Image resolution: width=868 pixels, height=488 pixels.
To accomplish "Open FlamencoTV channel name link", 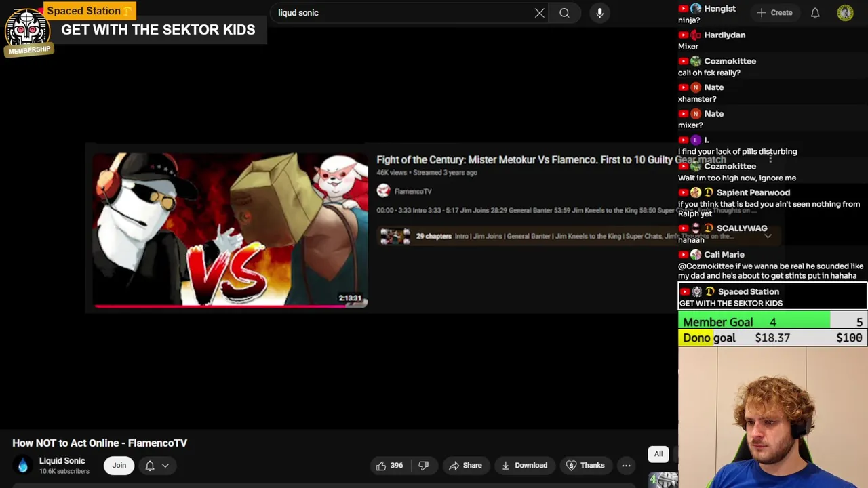I will click(x=413, y=192).
